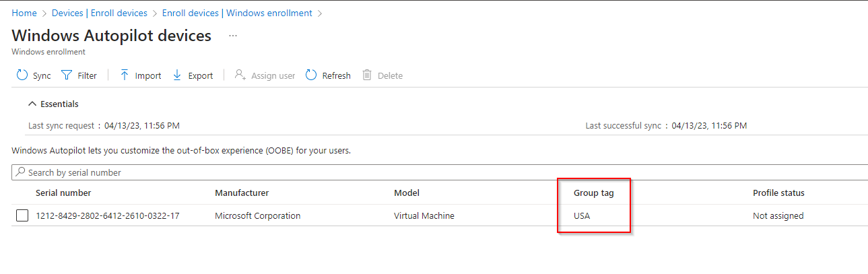Sort by Group tag column header
Image resolution: width=868 pixels, height=274 pixels.
593,193
